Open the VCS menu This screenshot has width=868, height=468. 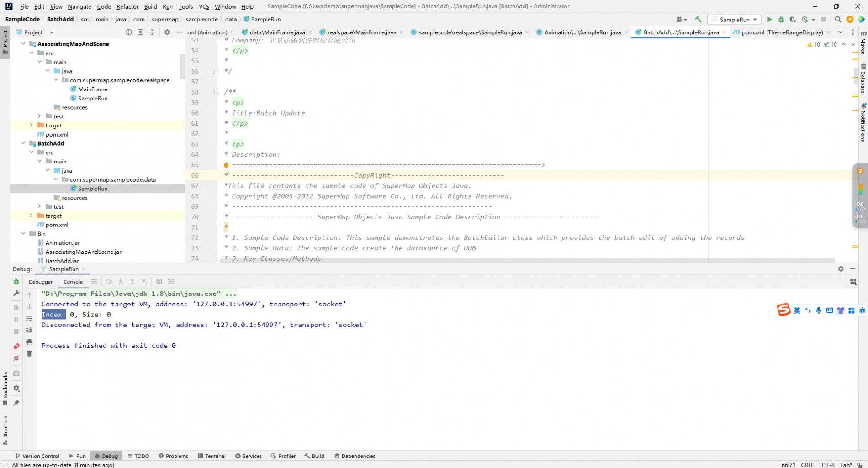pyautogui.click(x=204, y=6)
